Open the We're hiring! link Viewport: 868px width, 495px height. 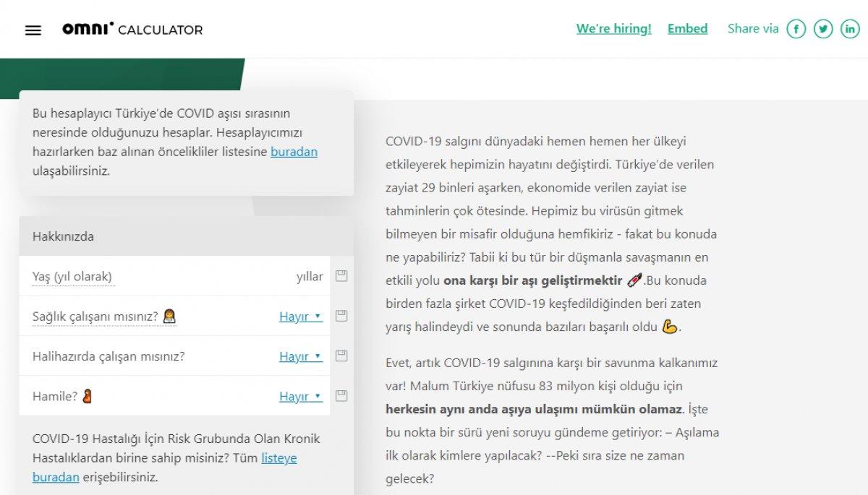coord(613,28)
